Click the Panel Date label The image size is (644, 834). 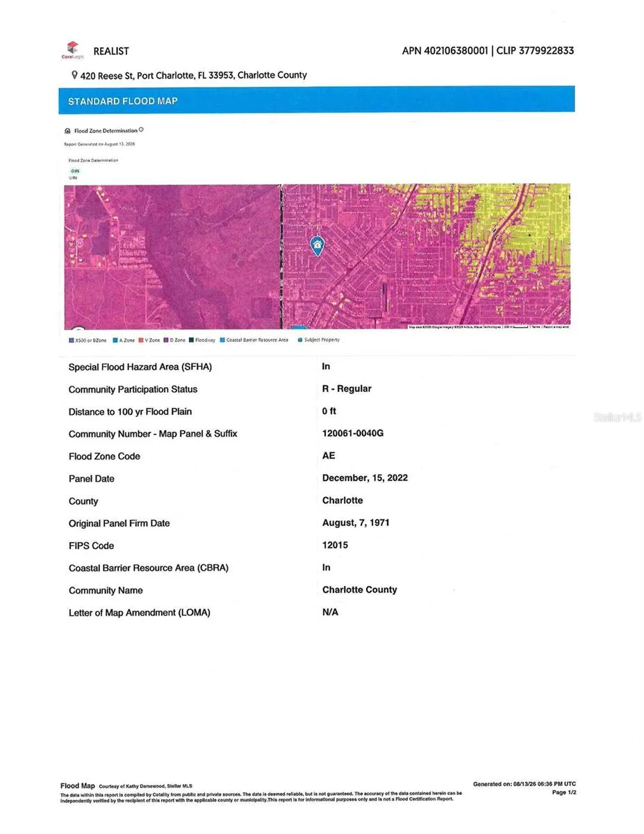91,478
